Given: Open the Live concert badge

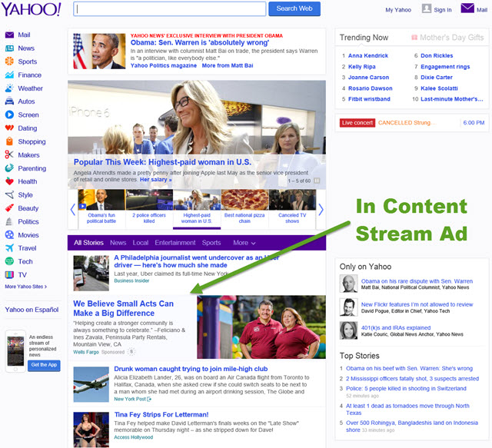Looking at the screenshot, I should pyautogui.click(x=357, y=123).
